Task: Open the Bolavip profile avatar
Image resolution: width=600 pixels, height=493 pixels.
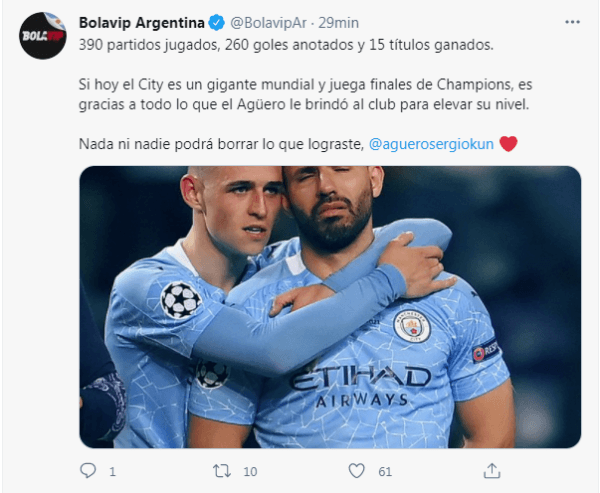Action: point(42,36)
